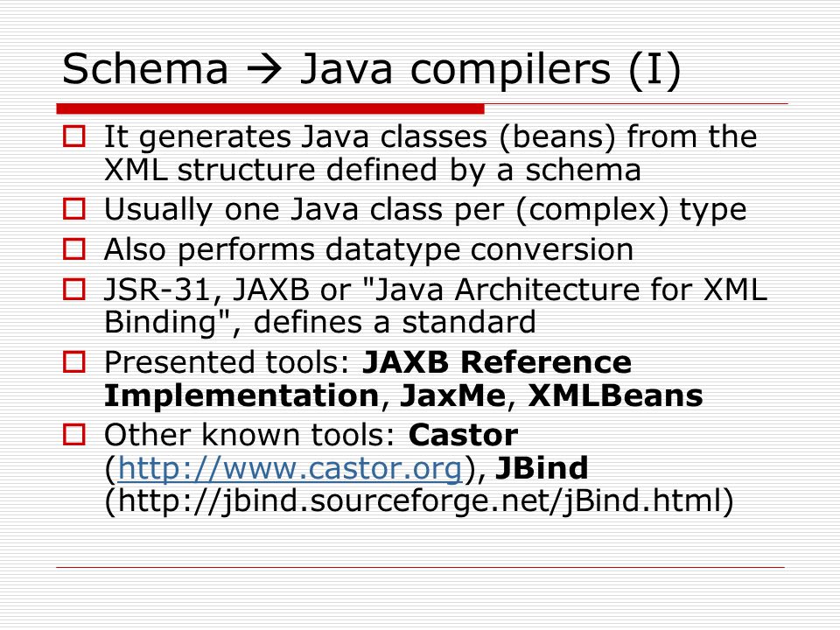840x630 pixels.
Task: Click the bold word "JBind"
Action: pyautogui.click(x=542, y=467)
